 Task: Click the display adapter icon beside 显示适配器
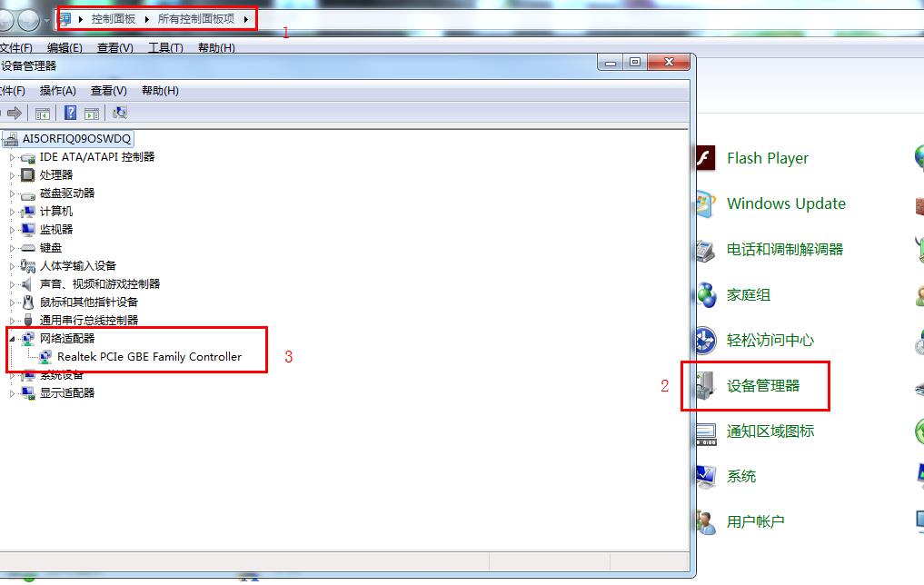[x=27, y=393]
